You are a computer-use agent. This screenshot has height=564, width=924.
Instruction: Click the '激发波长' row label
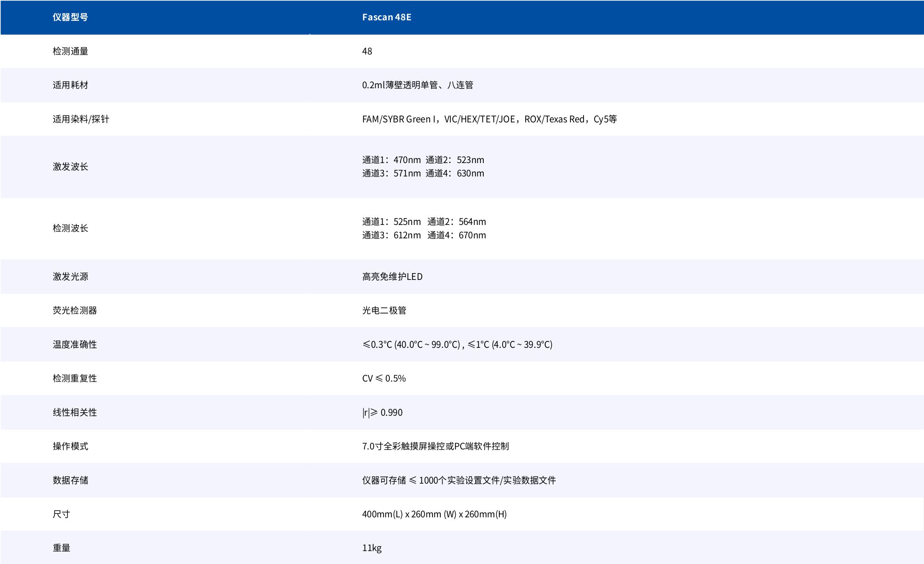coord(70,167)
